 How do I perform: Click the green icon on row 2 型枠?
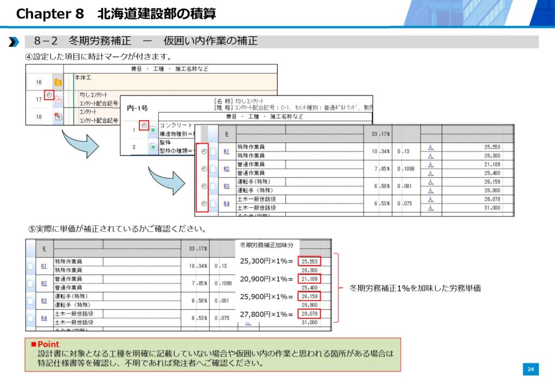(153, 147)
